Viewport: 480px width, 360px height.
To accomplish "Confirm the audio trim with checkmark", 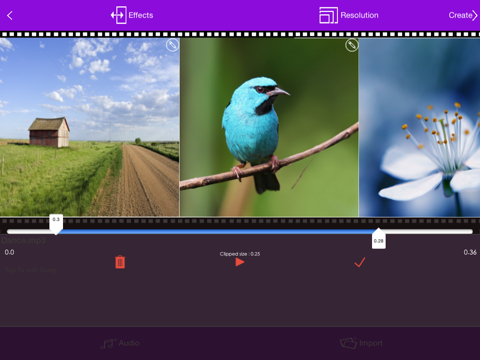I will (360, 262).
